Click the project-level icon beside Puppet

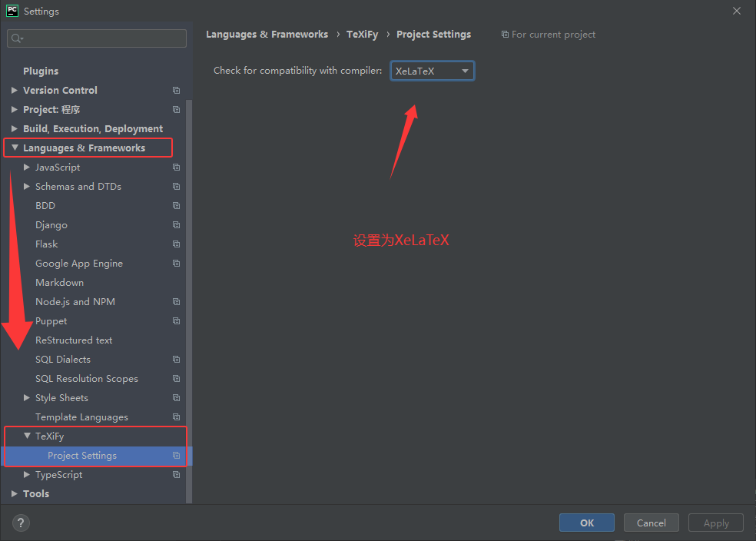click(177, 321)
